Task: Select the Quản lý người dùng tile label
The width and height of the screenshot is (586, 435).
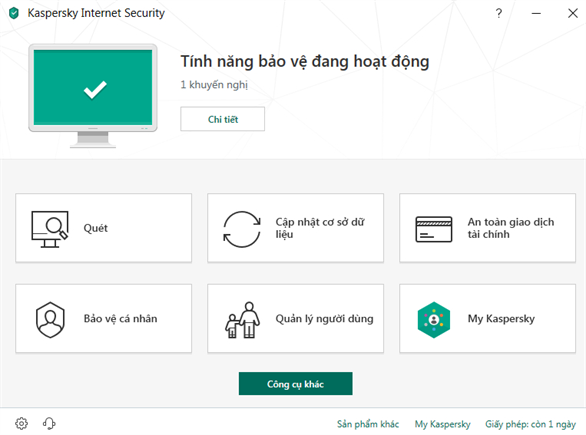Action: 324,319
